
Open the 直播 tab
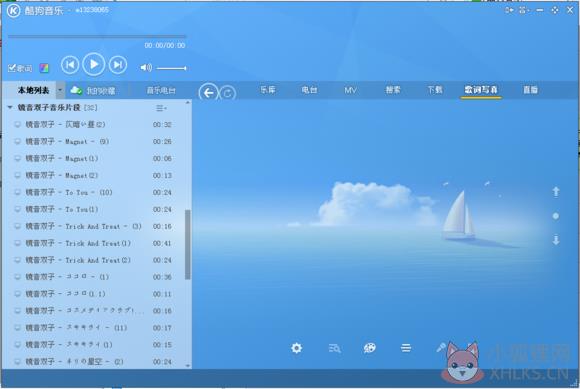[x=530, y=90]
